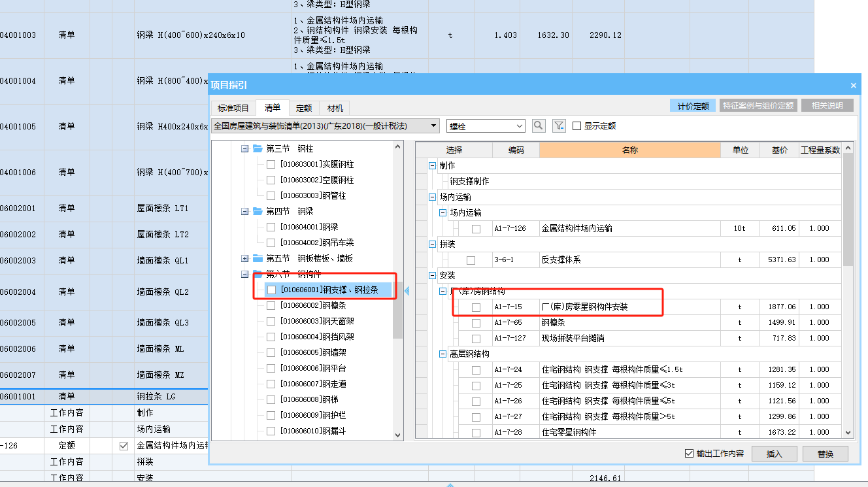Tick the 显示定额 checkbox

pyautogui.click(x=576, y=126)
